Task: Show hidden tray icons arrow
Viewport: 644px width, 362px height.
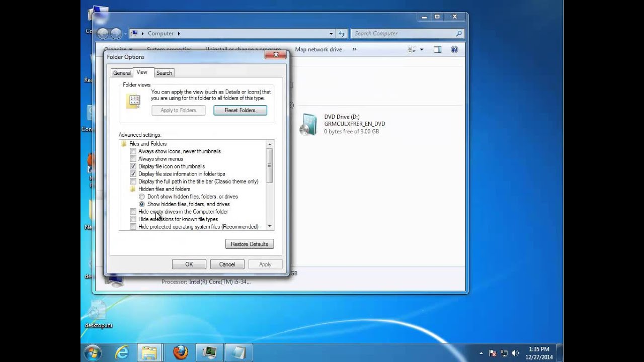Action: [x=481, y=353]
